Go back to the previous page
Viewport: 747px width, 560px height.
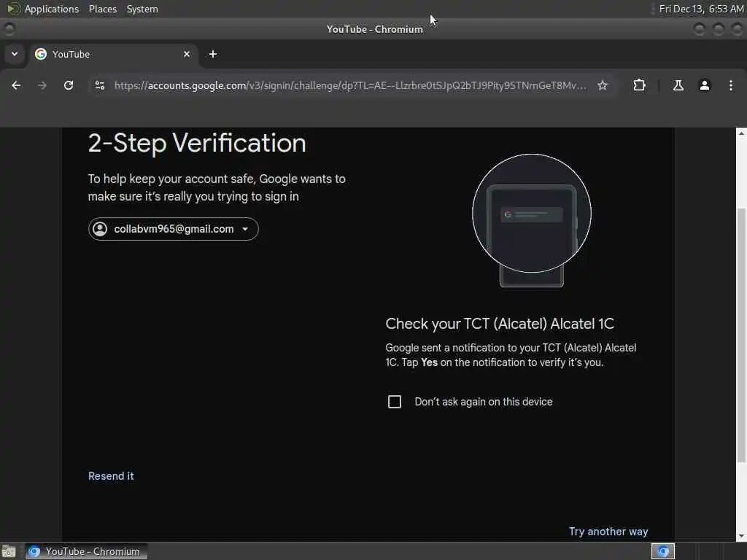[16, 85]
